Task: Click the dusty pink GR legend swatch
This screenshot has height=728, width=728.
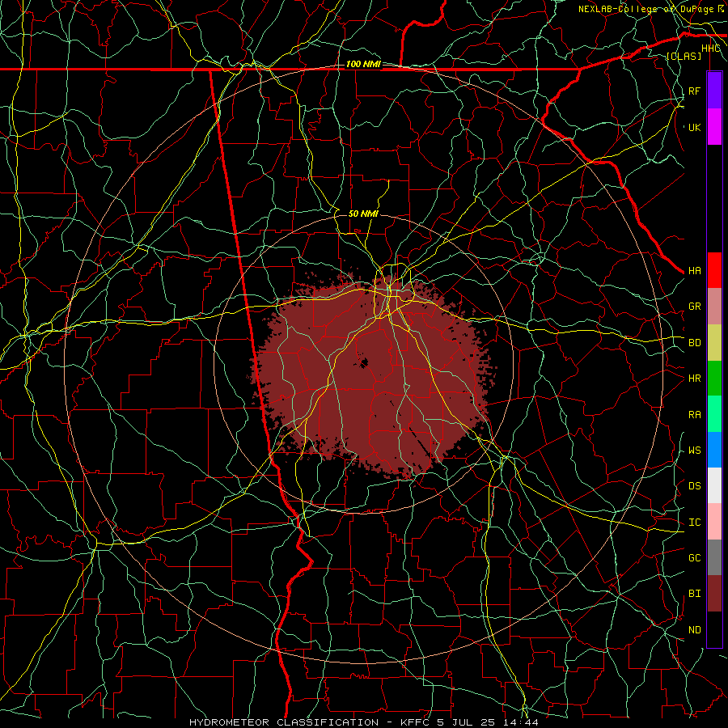Action: pos(714,307)
